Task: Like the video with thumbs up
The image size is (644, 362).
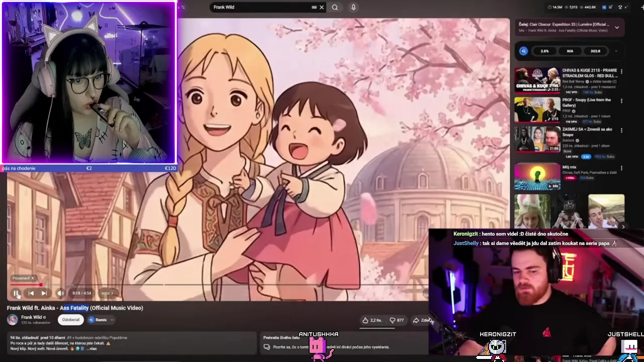Action: coord(373,320)
